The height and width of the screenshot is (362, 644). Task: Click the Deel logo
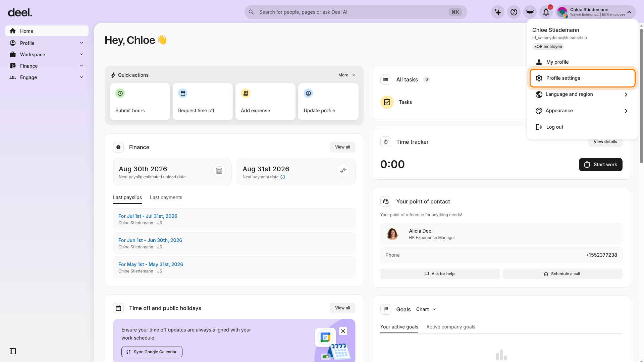click(20, 13)
